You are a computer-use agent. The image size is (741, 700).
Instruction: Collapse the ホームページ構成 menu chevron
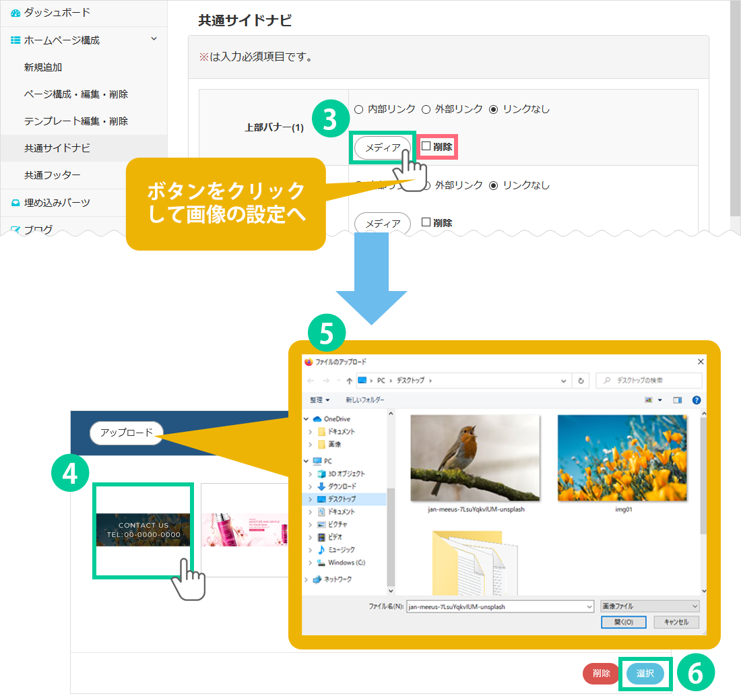click(154, 40)
